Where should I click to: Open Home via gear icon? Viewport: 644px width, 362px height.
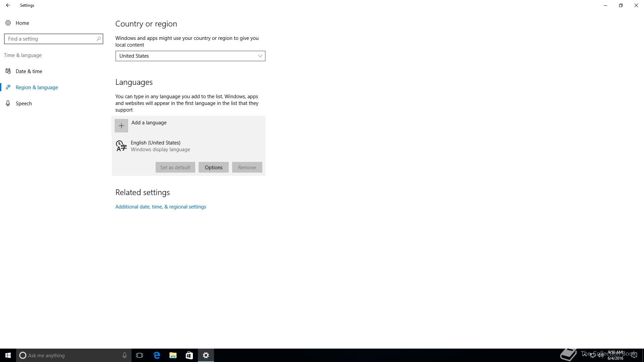point(8,23)
